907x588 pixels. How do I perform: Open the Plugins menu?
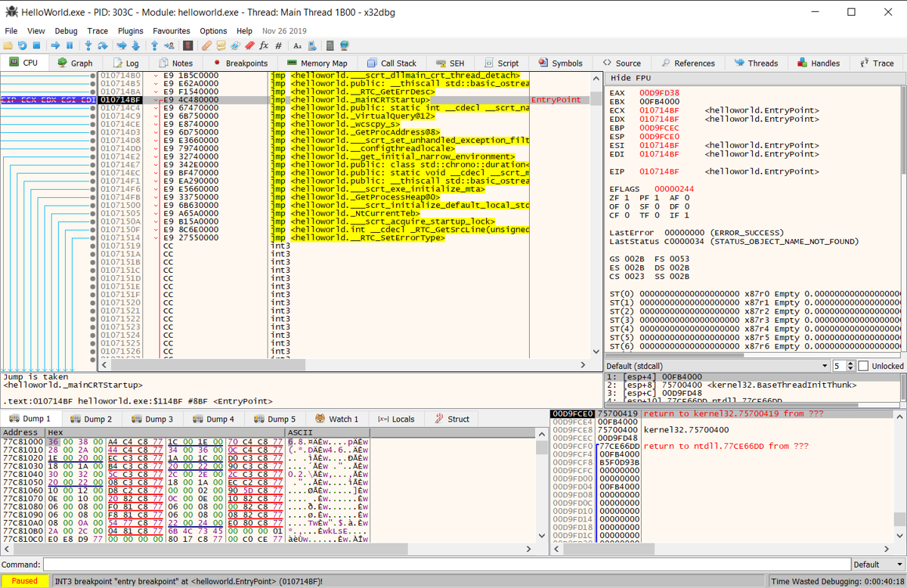pos(131,31)
